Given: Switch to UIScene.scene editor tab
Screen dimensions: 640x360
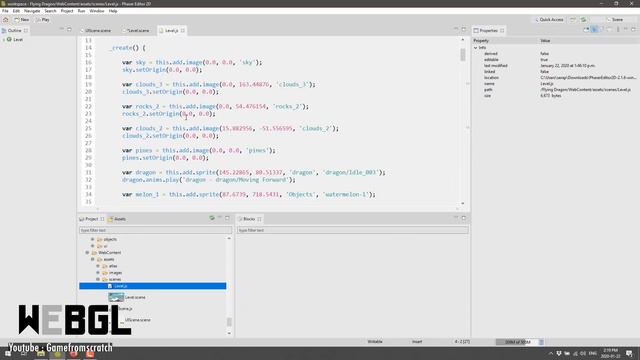Looking at the screenshot, I should click(96, 31).
